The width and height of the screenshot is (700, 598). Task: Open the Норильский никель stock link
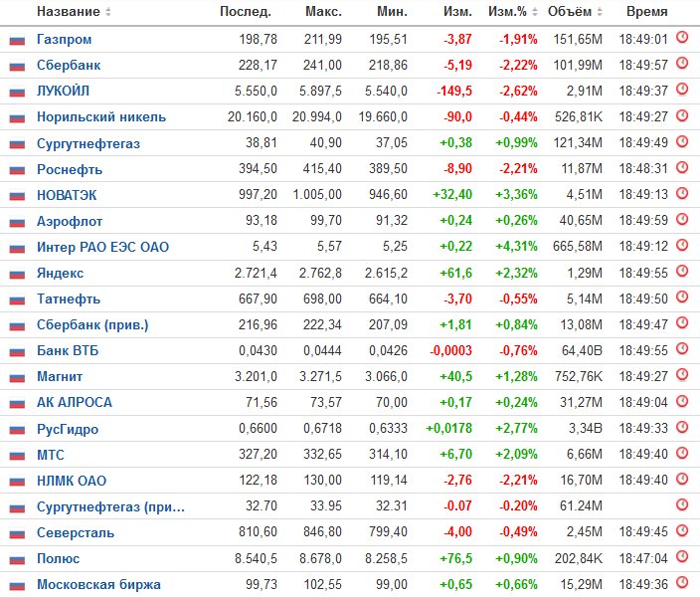[x=101, y=117]
